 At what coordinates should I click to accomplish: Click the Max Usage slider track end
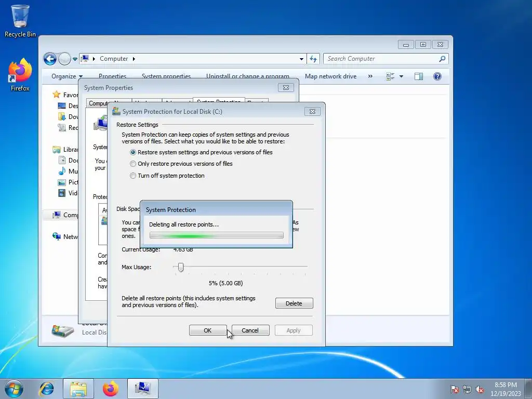coord(305,267)
